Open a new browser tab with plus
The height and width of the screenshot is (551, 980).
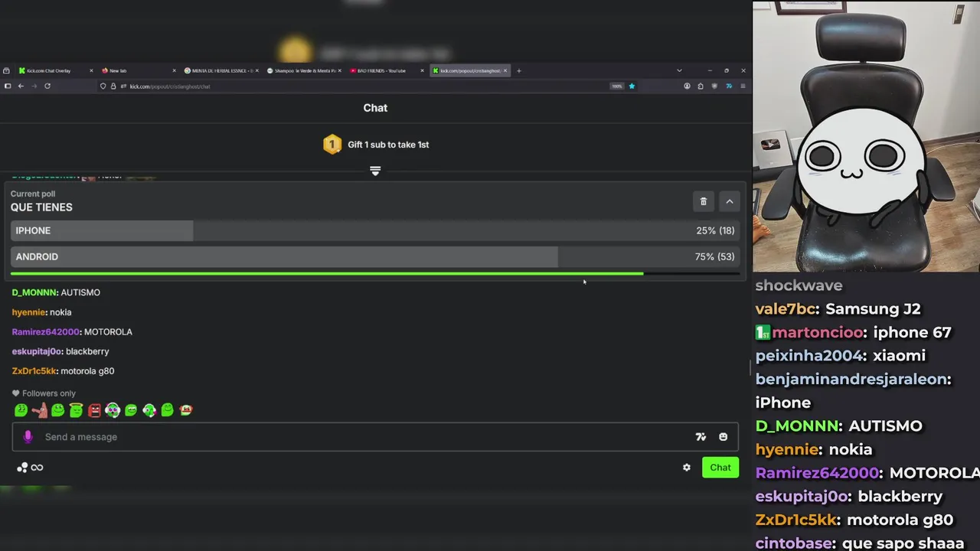pyautogui.click(x=519, y=70)
